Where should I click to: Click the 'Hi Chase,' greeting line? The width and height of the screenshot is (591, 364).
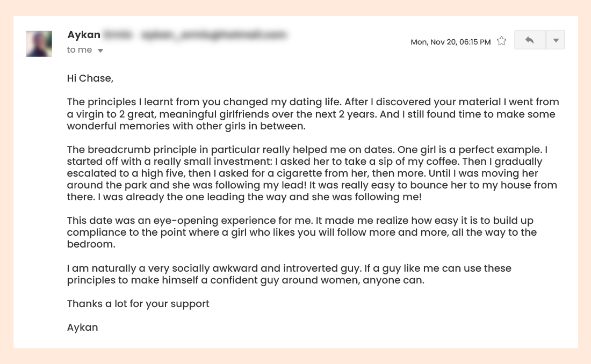coord(90,78)
